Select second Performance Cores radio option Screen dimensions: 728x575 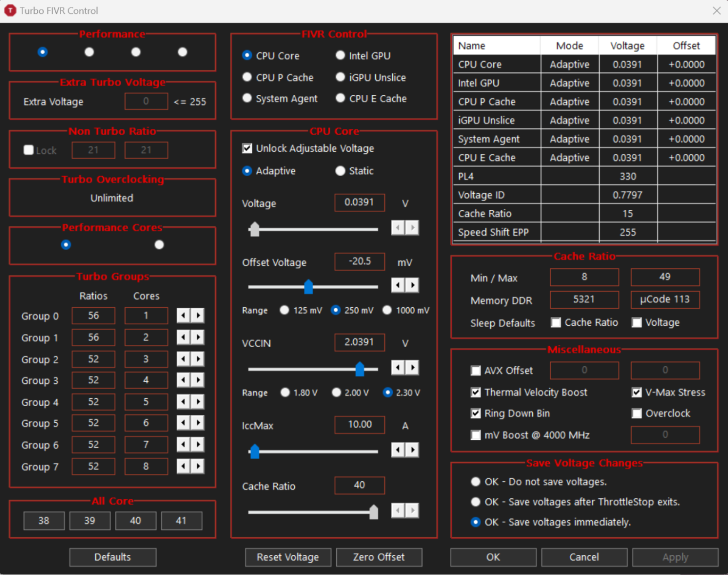pyautogui.click(x=159, y=245)
